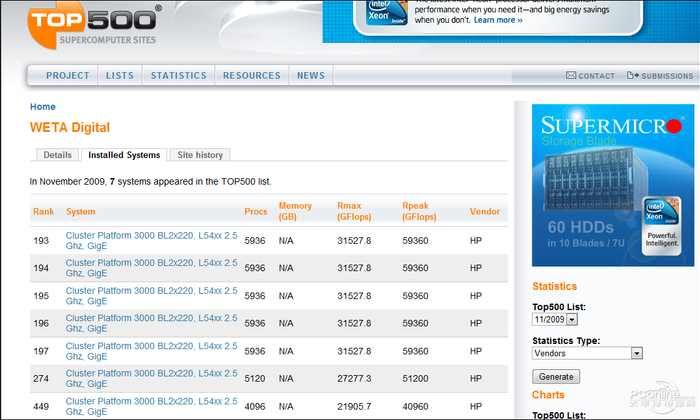Click the rank number 449
The image size is (700, 420).
pyautogui.click(x=41, y=407)
